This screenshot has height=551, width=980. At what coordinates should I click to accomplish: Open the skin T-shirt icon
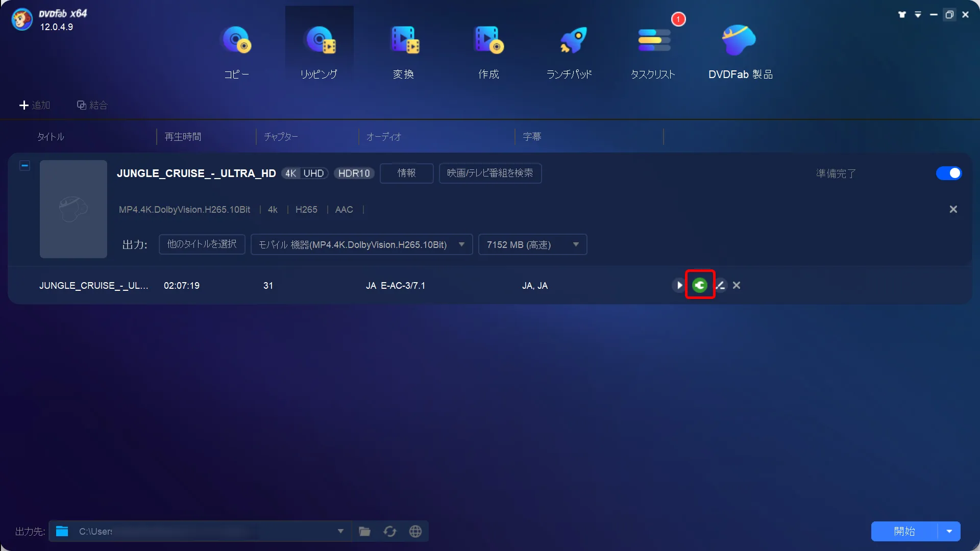point(902,15)
